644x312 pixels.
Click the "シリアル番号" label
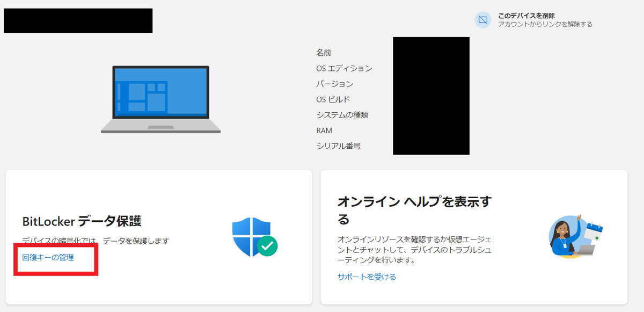[x=338, y=146]
